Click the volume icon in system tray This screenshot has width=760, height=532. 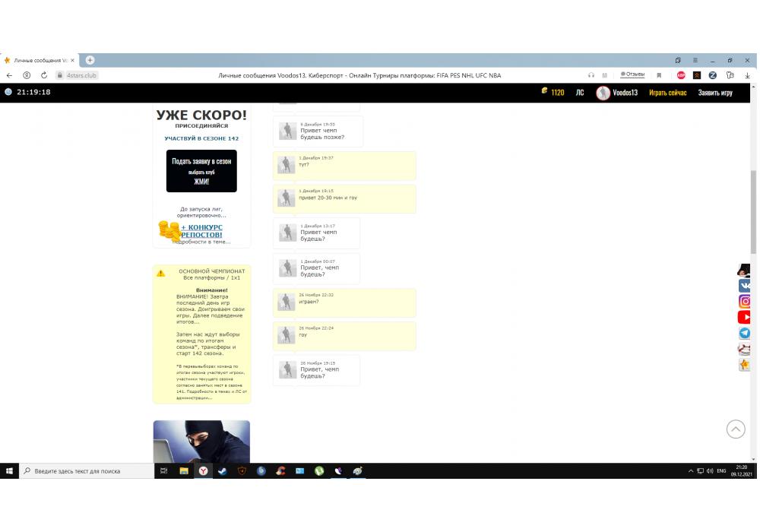710,471
